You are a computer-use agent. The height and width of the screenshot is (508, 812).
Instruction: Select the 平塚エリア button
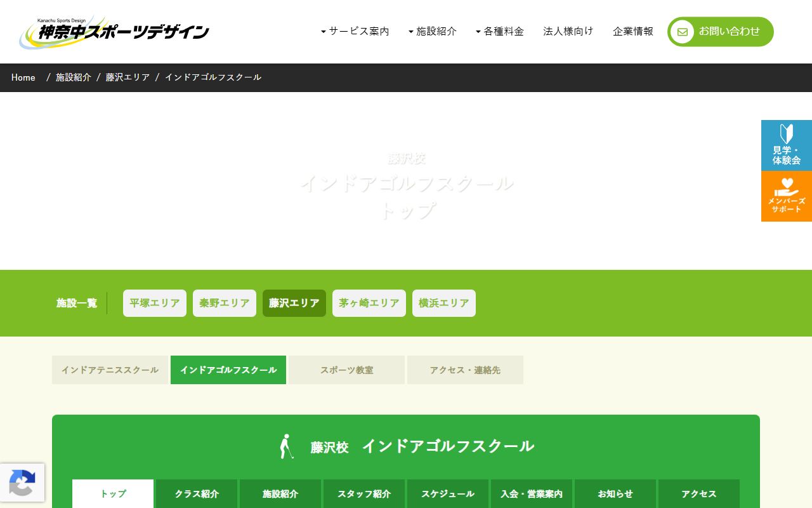tap(155, 304)
